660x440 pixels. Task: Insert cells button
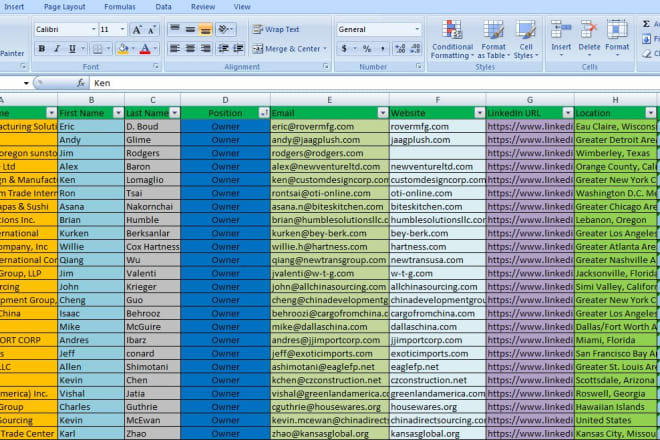point(561,39)
